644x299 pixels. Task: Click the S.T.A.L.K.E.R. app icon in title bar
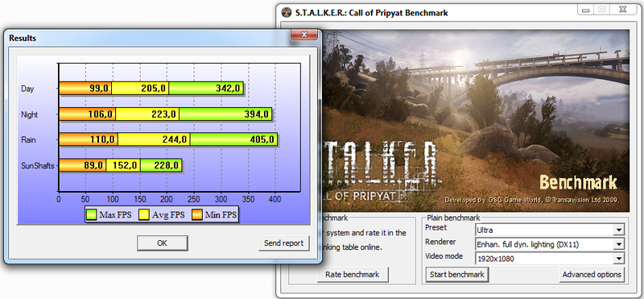pyautogui.click(x=287, y=12)
